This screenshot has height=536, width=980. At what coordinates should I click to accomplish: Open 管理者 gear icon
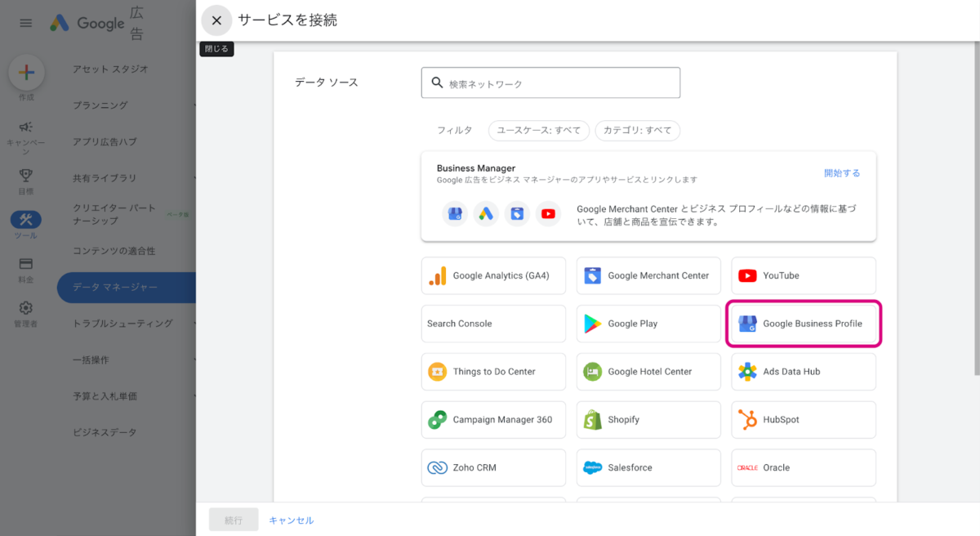[26, 308]
